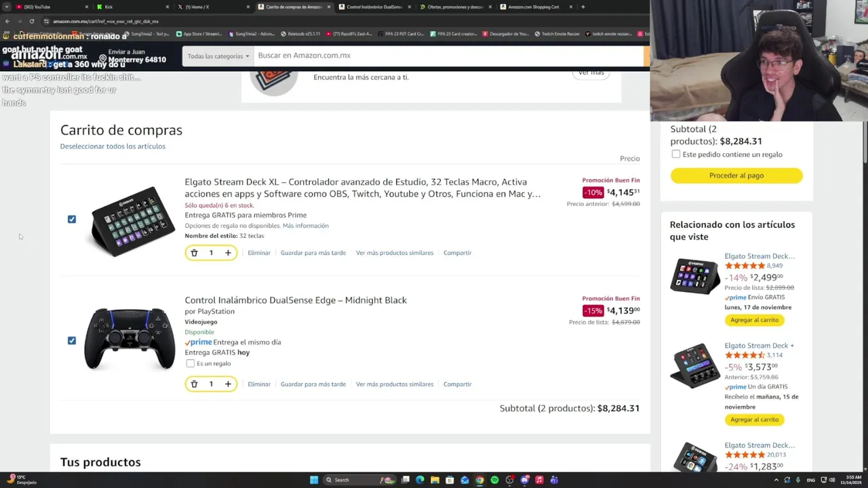Switch to the Home / X tab
This screenshot has width=868, height=488.
click(213, 7)
